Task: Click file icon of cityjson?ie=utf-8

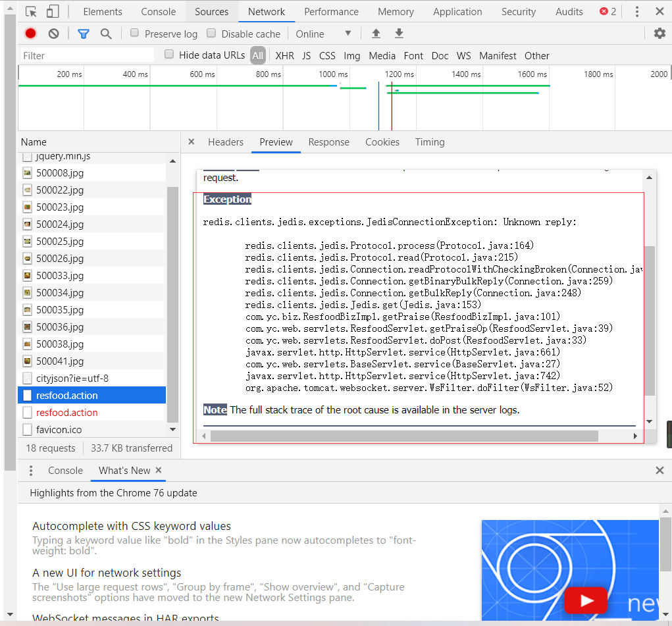Action: pos(28,378)
